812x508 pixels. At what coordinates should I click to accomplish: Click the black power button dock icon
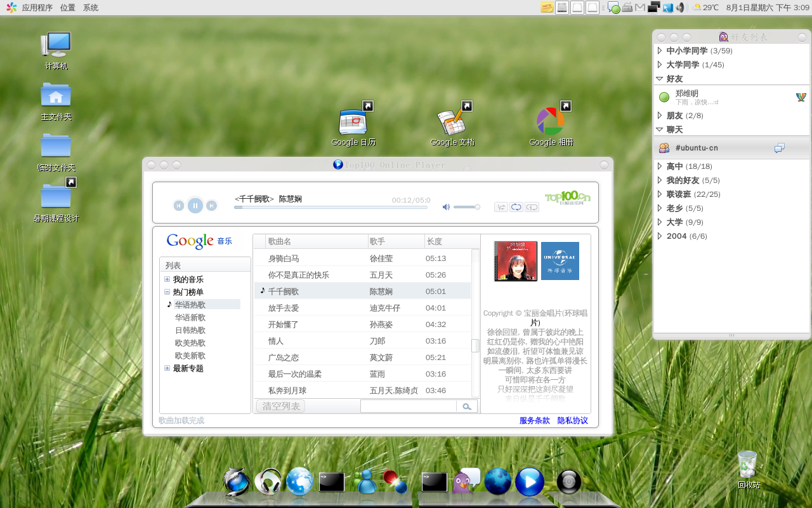[569, 482]
